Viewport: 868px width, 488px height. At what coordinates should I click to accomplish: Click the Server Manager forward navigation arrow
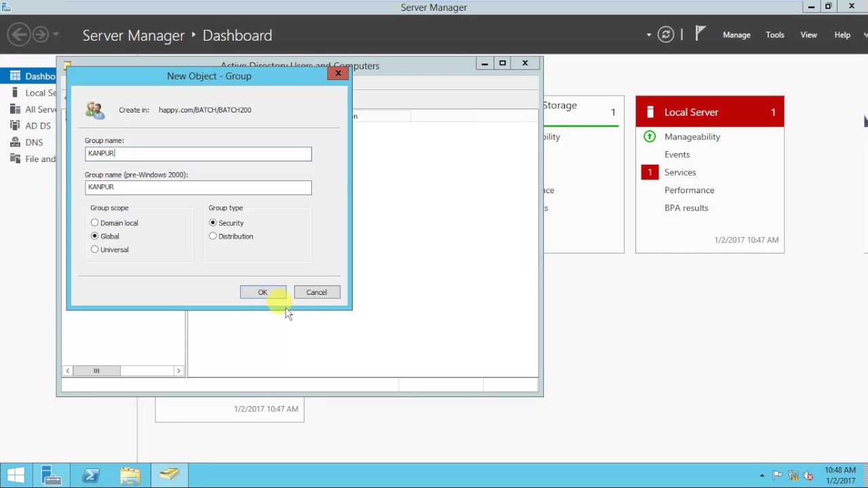pyautogui.click(x=41, y=35)
